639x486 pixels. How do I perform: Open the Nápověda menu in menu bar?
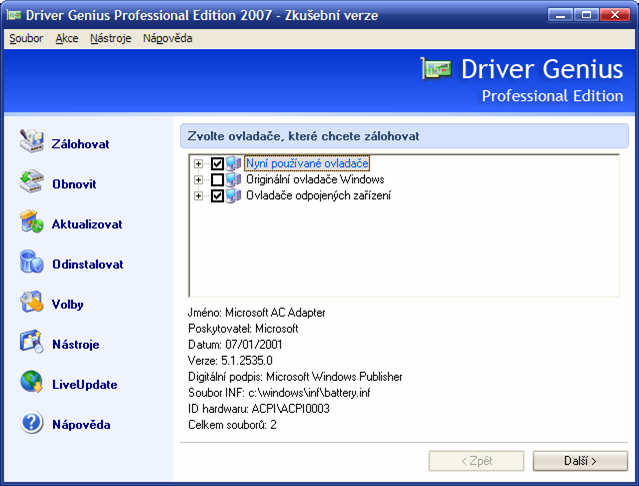[x=167, y=39]
